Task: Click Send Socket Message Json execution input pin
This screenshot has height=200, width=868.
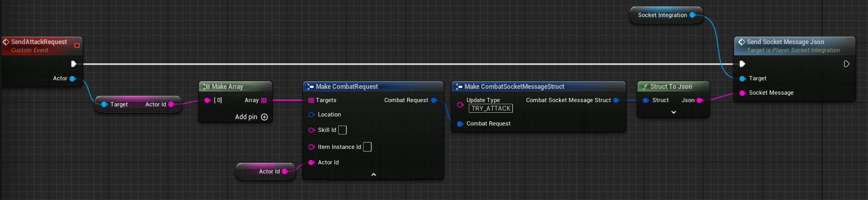Action: tap(742, 64)
